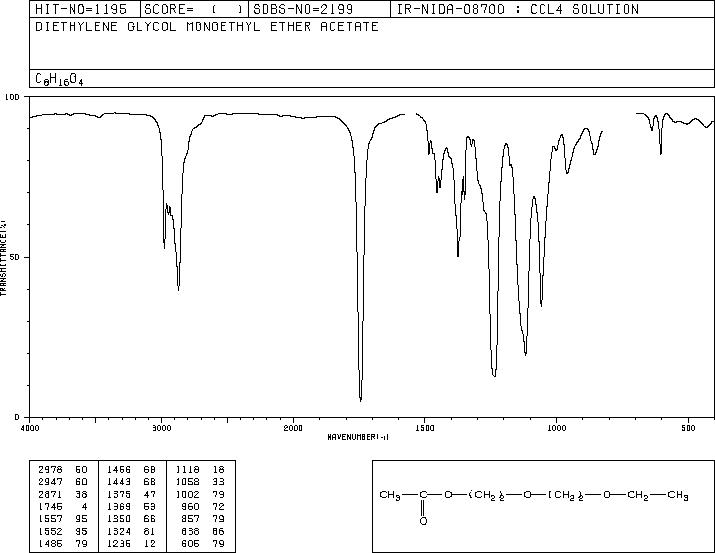Click the 1500 label on the wavenumber axis

click(425, 428)
